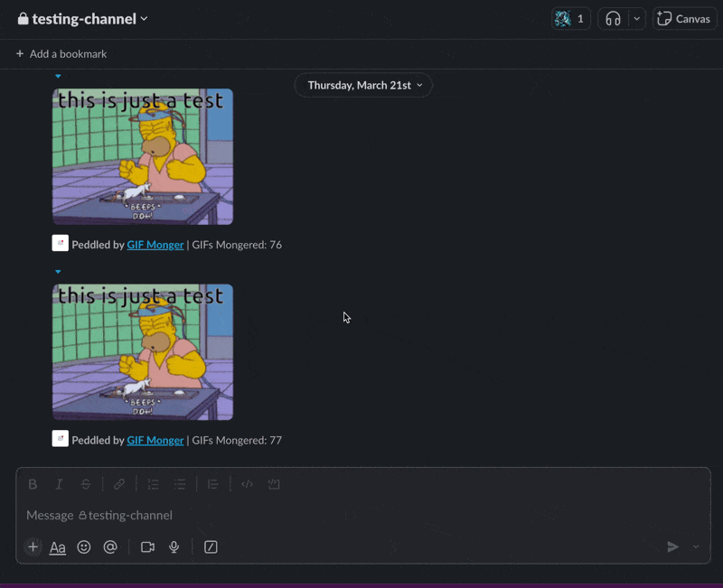Expand the huddle options chevron
The height and width of the screenshot is (588, 723).
[x=637, y=19]
